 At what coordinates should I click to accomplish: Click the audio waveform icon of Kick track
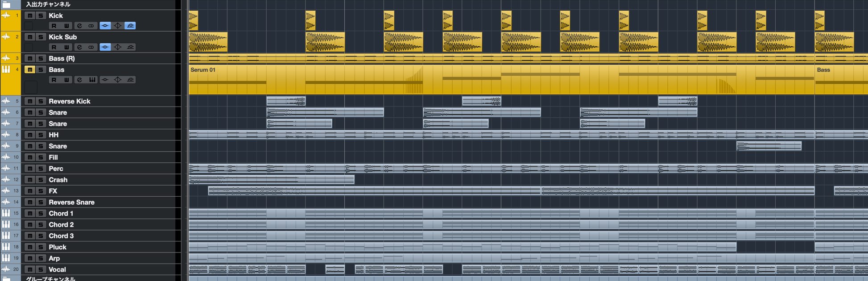pos(6,16)
